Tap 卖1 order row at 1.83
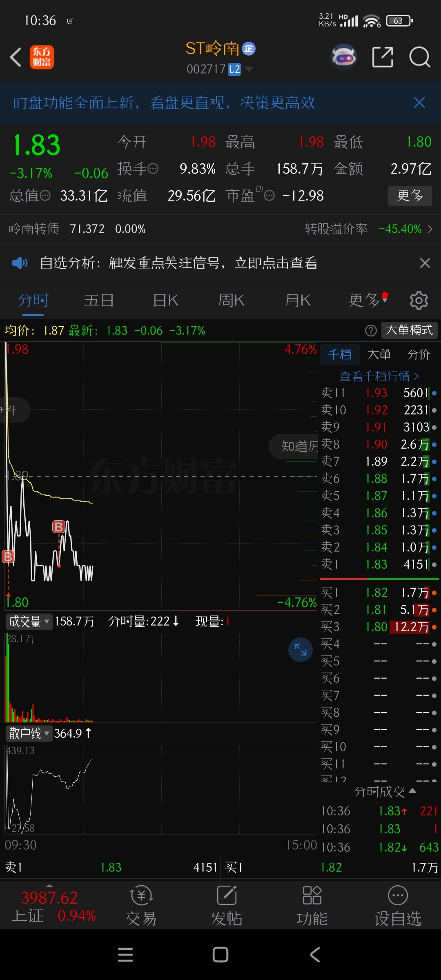This screenshot has width=441, height=980. [379, 564]
